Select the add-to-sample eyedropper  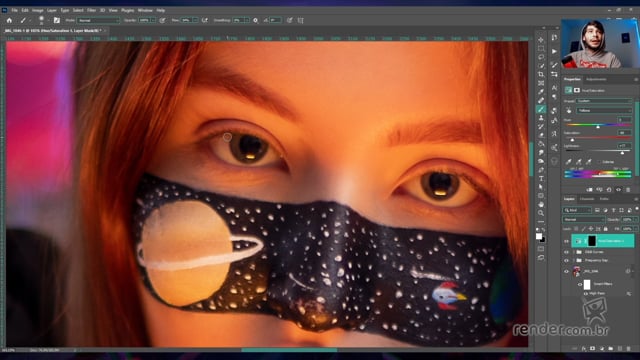click(x=579, y=162)
